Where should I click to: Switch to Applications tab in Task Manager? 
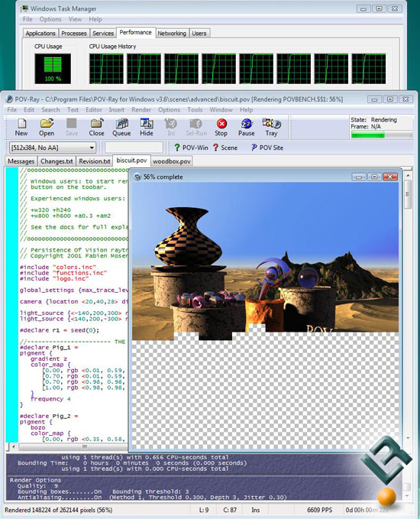point(40,34)
